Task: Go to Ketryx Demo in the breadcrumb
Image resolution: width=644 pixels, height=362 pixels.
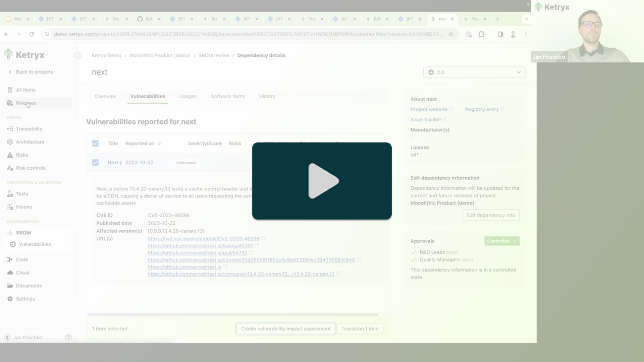Action: pos(106,55)
